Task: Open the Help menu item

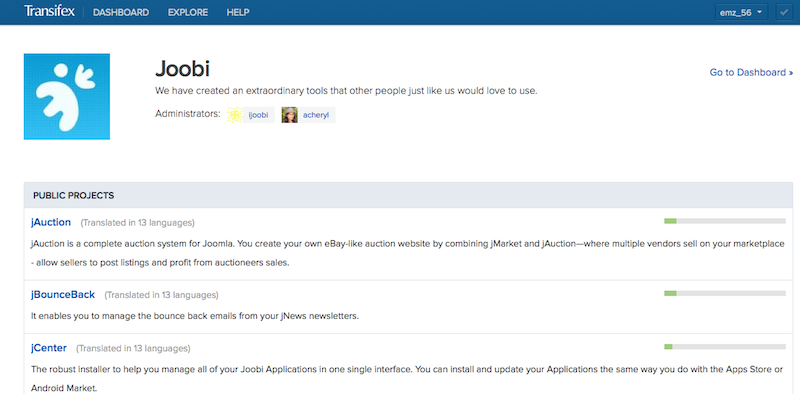Action: tap(238, 12)
